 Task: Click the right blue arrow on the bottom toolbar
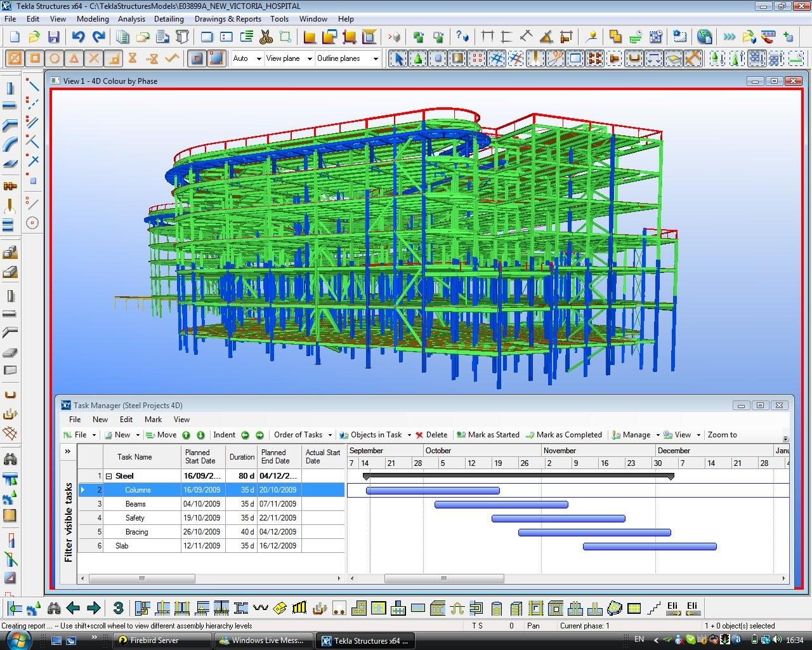93,608
